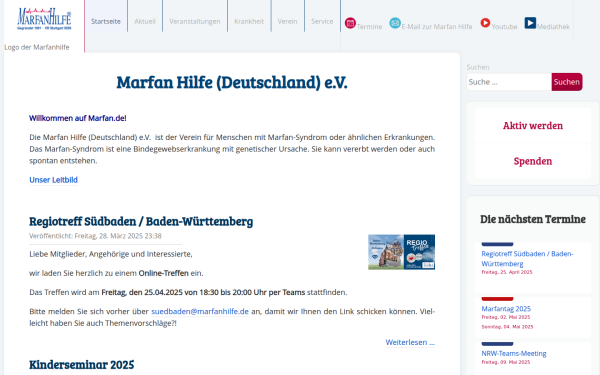Click Veröffentlicht: Freitag, 28. März 2025 date

pos(96,236)
